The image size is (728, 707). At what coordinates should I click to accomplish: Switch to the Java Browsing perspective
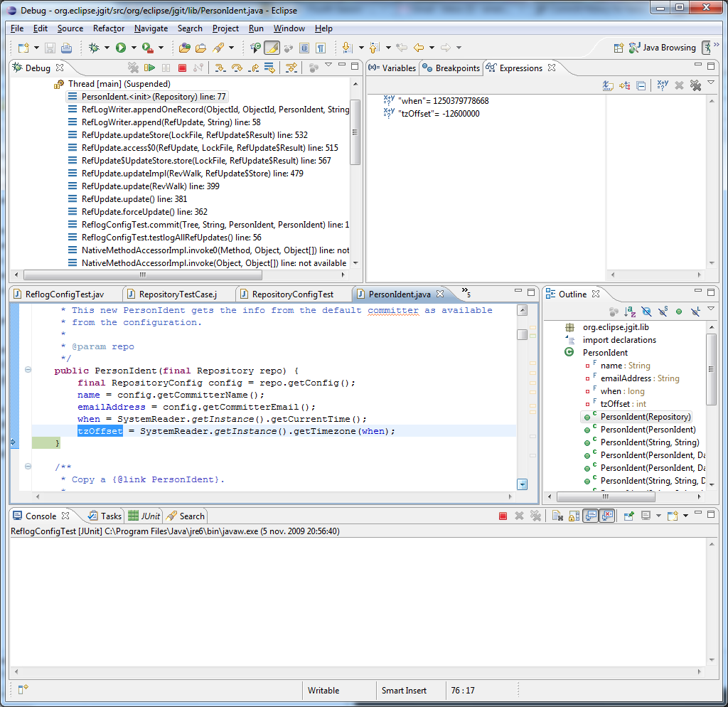pyautogui.click(x=662, y=48)
